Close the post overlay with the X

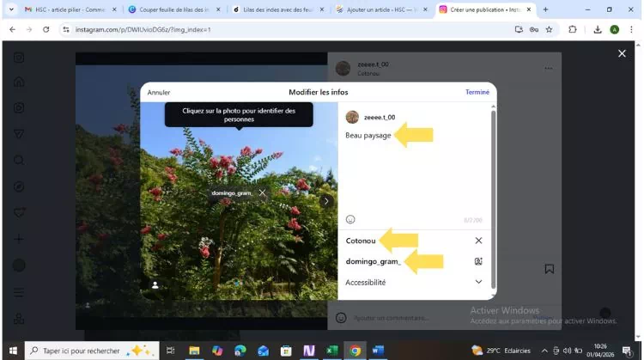(622, 53)
